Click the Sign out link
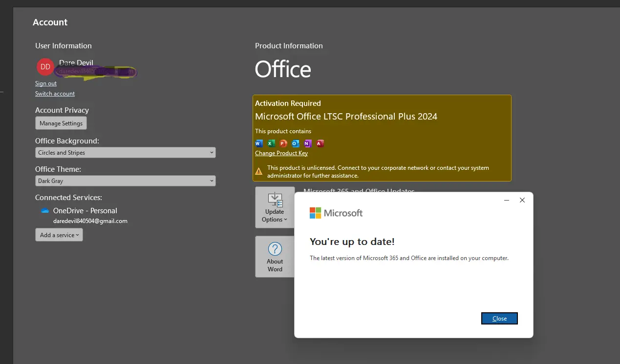The image size is (620, 364). 46,83
